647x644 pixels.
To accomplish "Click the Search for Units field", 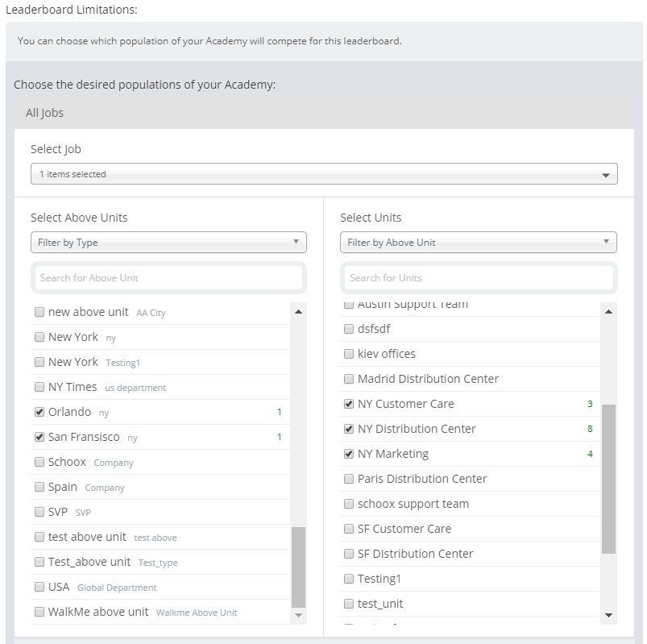I will [479, 277].
